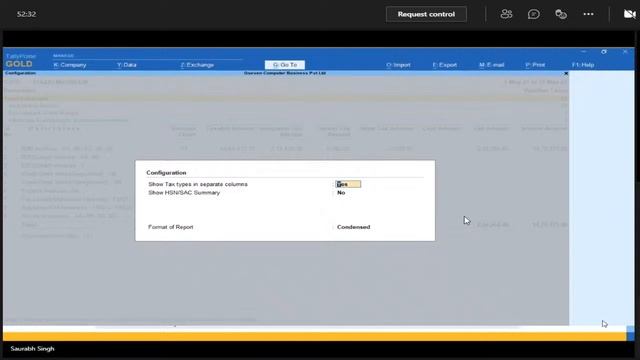The width and height of the screenshot is (640, 360).
Task: Open the meeting chat icon
Action: click(533, 14)
